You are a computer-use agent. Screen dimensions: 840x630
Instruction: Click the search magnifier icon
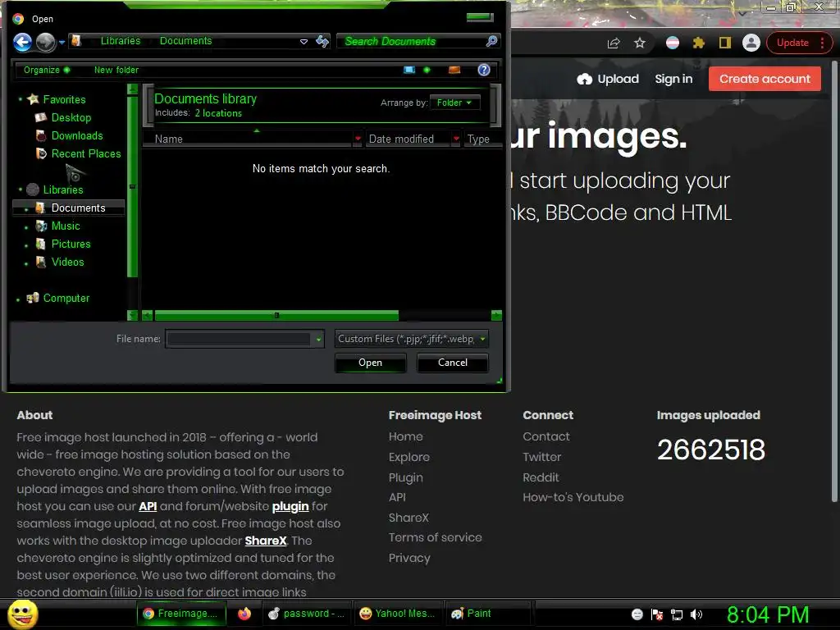[x=491, y=41]
